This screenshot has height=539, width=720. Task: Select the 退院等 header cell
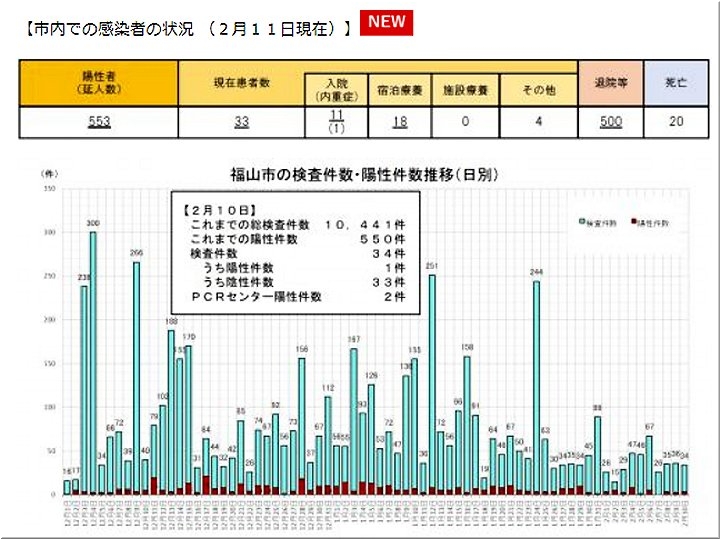click(610, 83)
